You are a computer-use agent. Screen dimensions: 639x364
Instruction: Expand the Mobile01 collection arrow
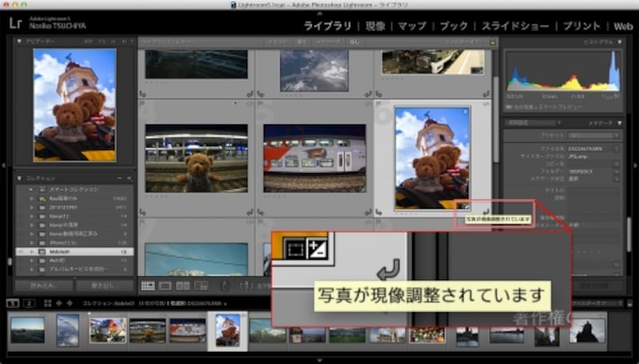[x=31, y=251]
